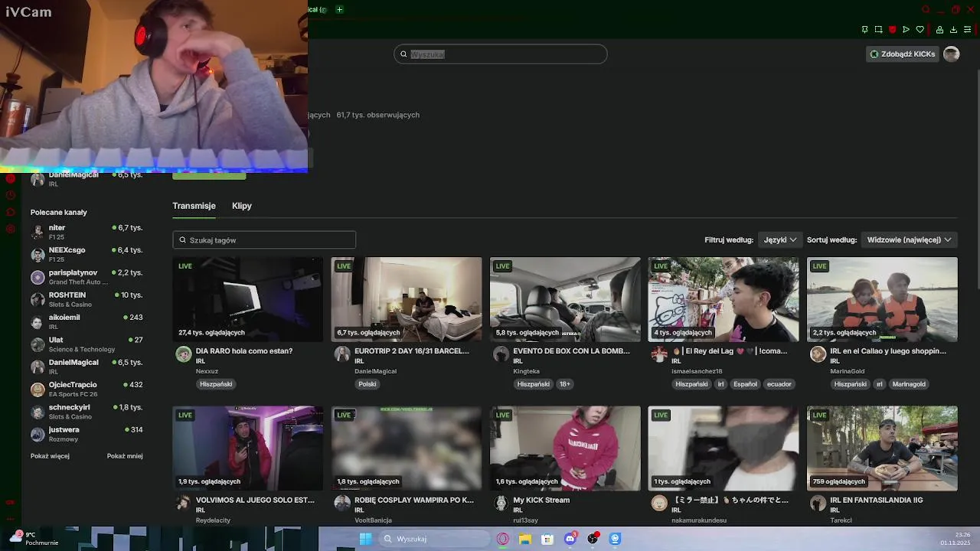Click the Kick user profile avatar

951,54
